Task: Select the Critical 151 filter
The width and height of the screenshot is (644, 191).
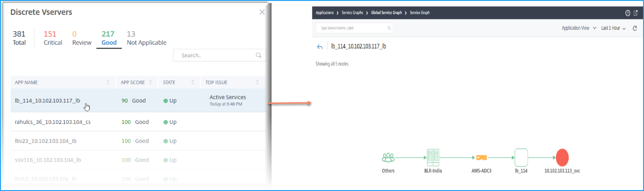Action: click(53, 38)
